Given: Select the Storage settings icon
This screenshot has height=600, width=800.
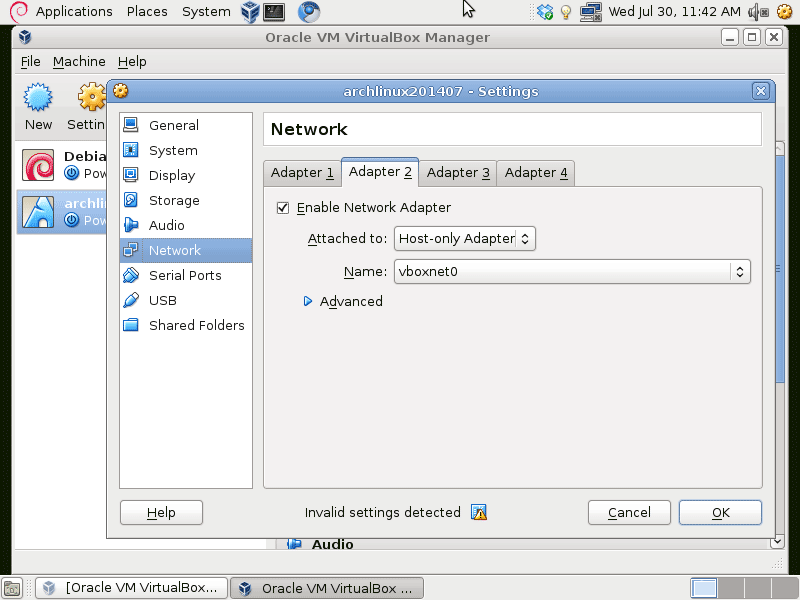Looking at the screenshot, I should (x=131, y=200).
